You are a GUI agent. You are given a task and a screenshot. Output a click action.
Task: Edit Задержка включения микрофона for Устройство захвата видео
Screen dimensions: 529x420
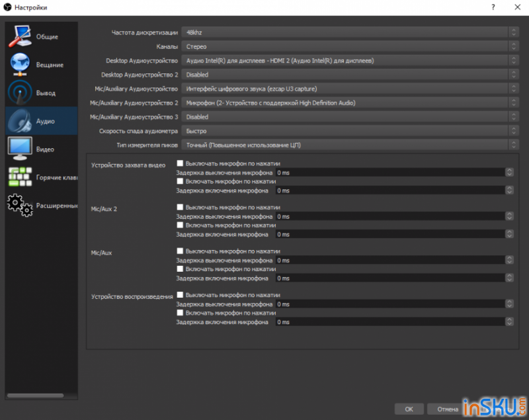pyautogui.click(x=394, y=190)
